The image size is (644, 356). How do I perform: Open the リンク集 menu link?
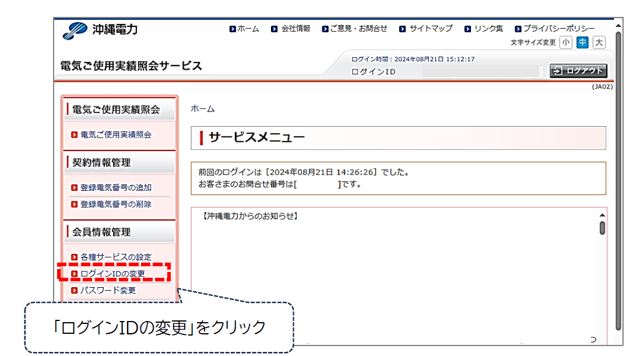[x=488, y=29]
